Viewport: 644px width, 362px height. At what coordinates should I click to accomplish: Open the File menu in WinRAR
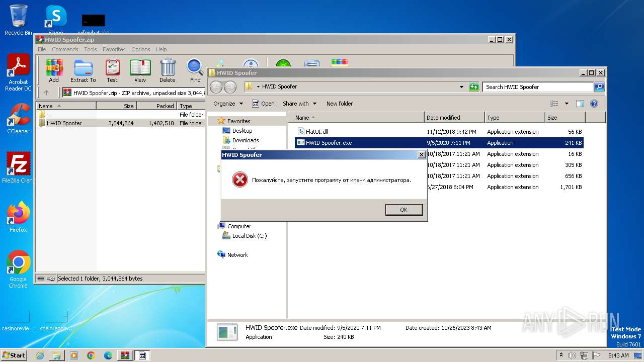pyautogui.click(x=42, y=49)
